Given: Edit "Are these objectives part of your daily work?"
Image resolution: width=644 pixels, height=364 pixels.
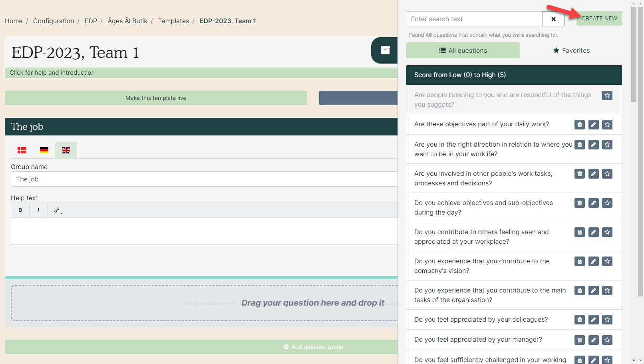Looking at the screenshot, I should 593,124.
